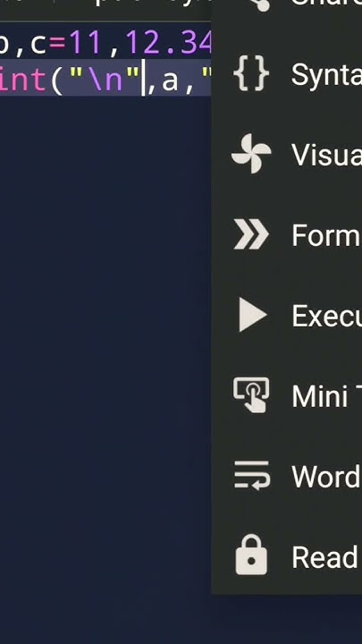
Task: Pick the Mini menu entry text
Action: (x=326, y=395)
